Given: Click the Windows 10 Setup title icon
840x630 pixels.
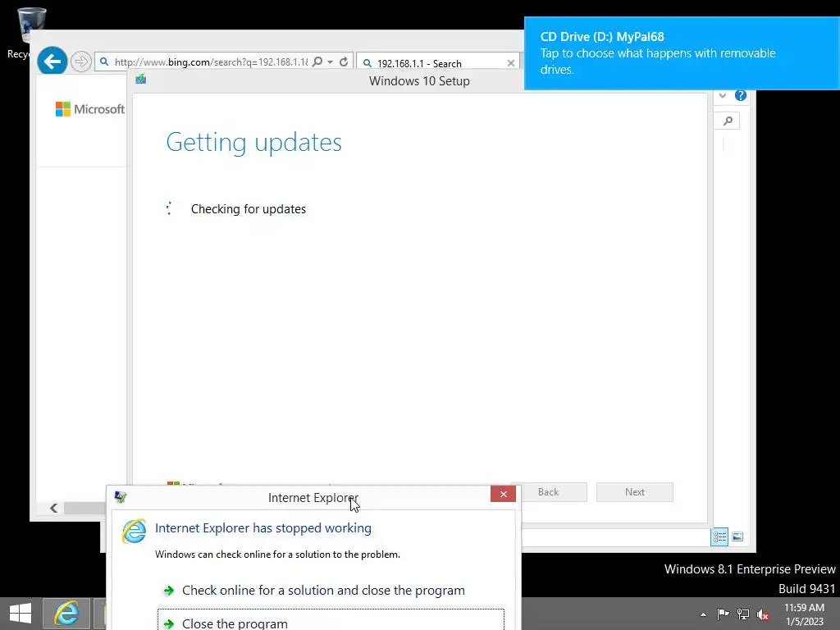Looking at the screenshot, I should tap(141, 80).
